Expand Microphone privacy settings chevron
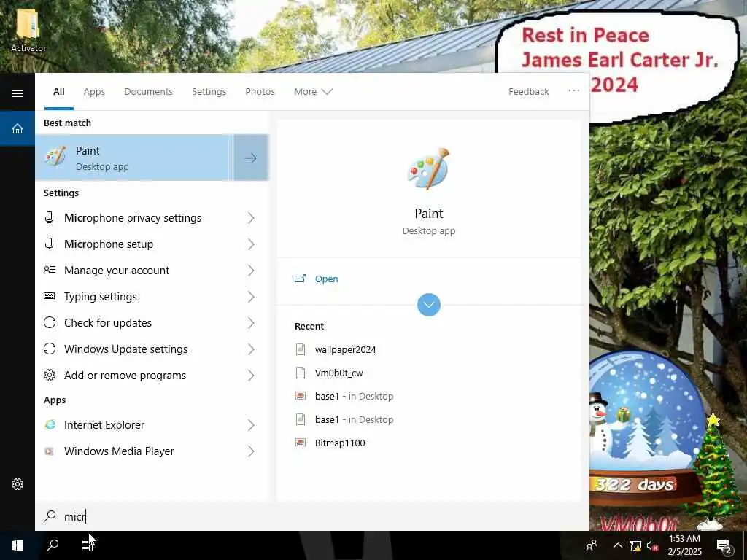This screenshot has width=747, height=560. [251, 217]
